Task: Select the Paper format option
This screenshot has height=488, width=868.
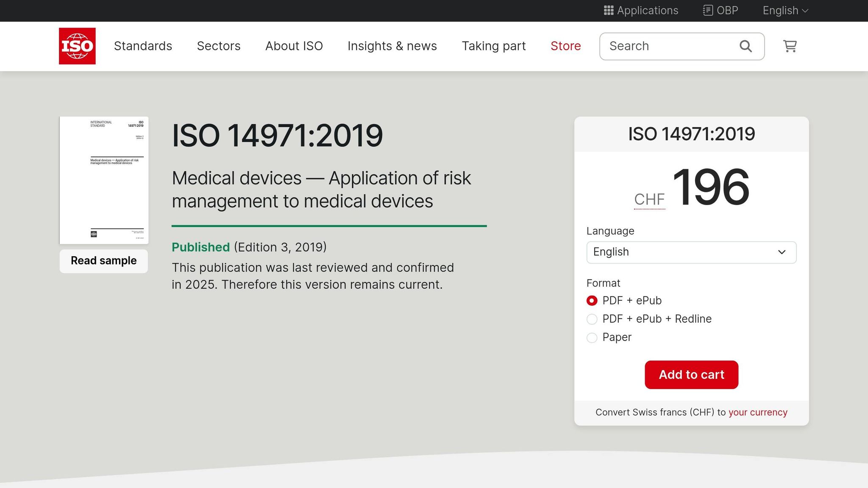Action: pos(592,338)
